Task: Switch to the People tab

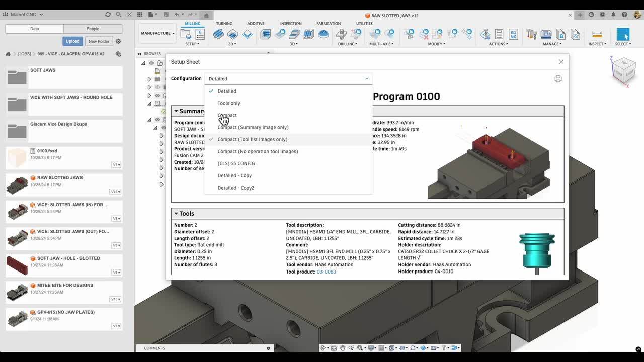Action: point(93,29)
